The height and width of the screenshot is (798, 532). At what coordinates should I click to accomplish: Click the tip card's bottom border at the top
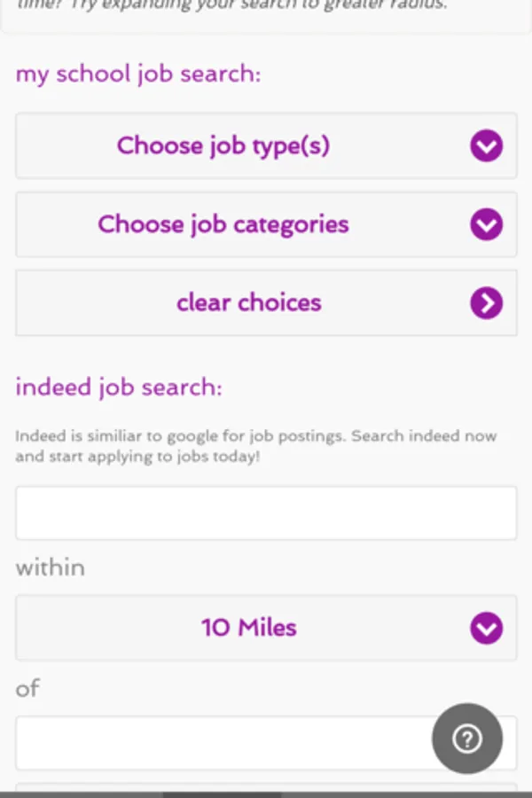[x=266, y=33]
